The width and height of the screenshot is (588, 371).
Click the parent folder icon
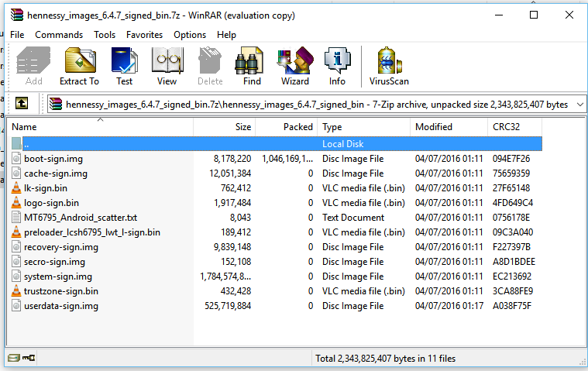[16, 143]
